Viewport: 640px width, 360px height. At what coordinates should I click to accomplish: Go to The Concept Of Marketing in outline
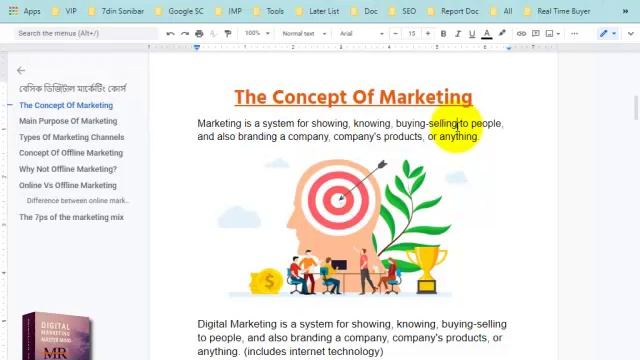(x=66, y=105)
